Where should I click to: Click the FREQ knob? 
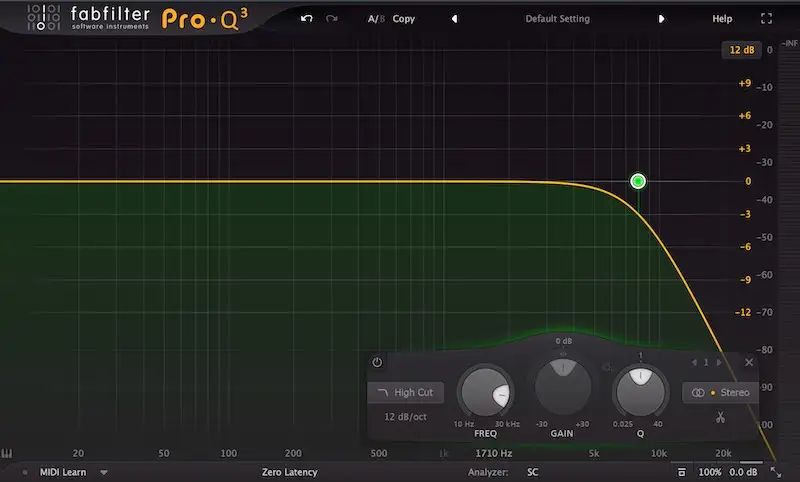(x=485, y=392)
